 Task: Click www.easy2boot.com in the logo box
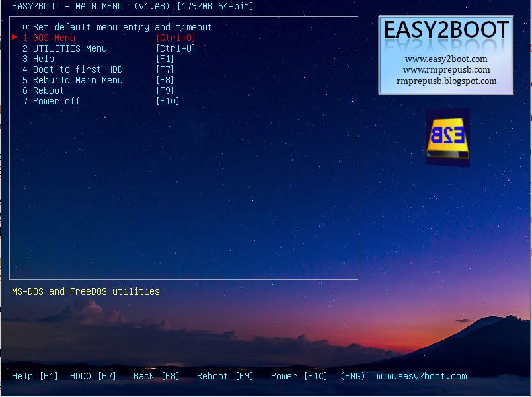tap(446, 59)
